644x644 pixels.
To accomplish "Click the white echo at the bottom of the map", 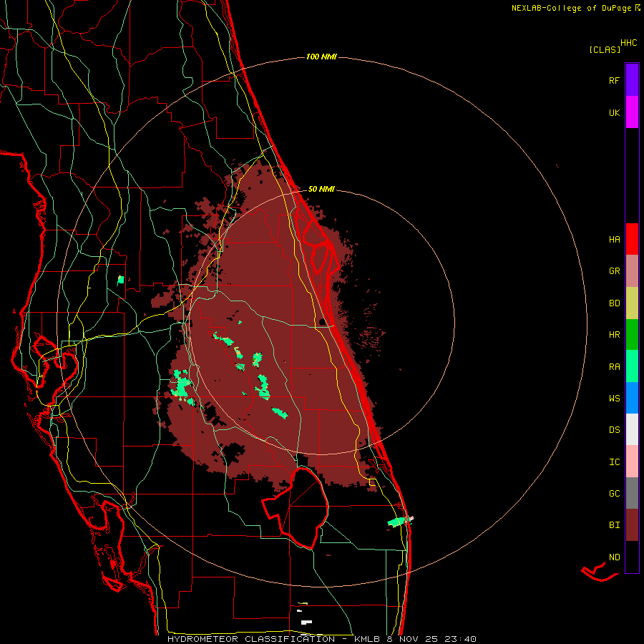I will (306, 623).
